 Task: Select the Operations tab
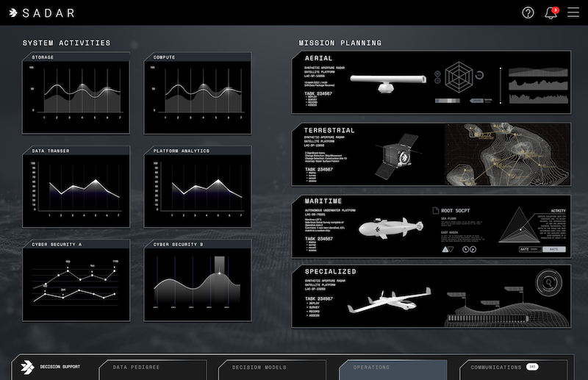pyautogui.click(x=392, y=367)
